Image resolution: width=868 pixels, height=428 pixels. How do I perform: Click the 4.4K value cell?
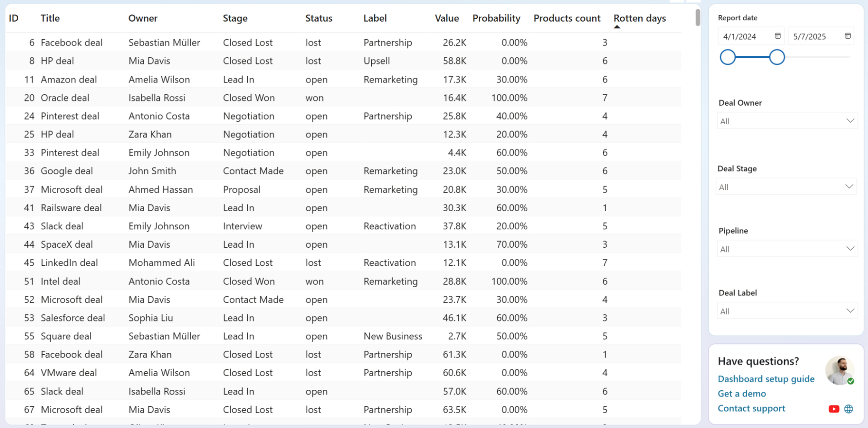pos(457,153)
